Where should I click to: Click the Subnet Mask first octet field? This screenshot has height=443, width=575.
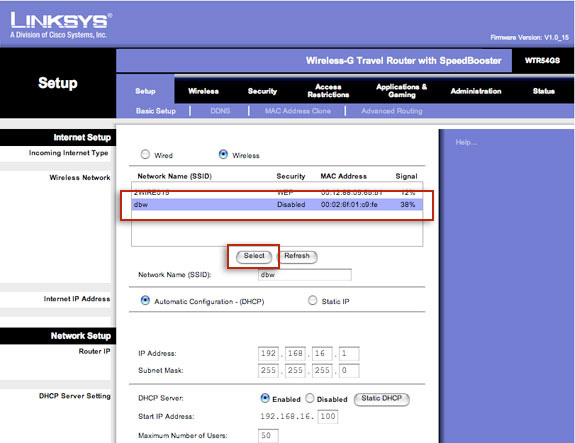pyautogui.click(x=268, y=370)
